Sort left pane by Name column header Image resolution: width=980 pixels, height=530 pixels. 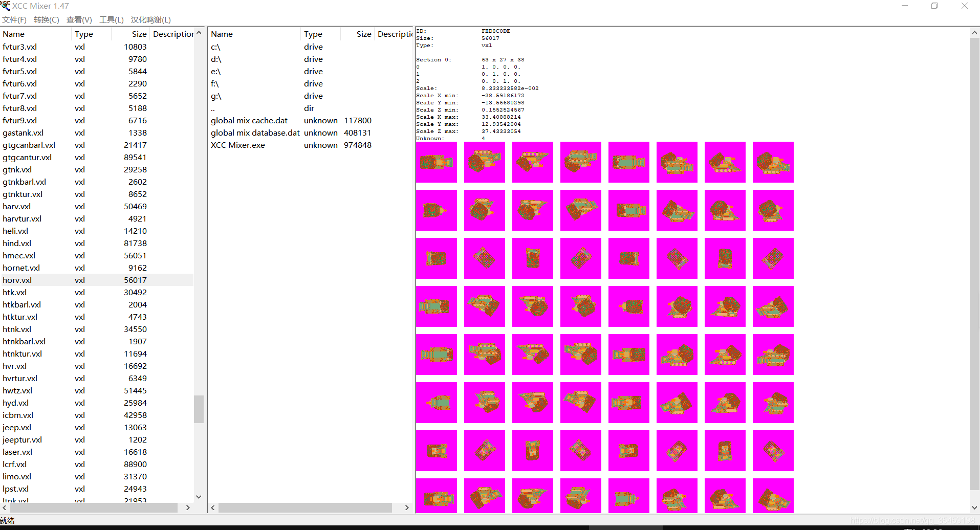(36, 34)
